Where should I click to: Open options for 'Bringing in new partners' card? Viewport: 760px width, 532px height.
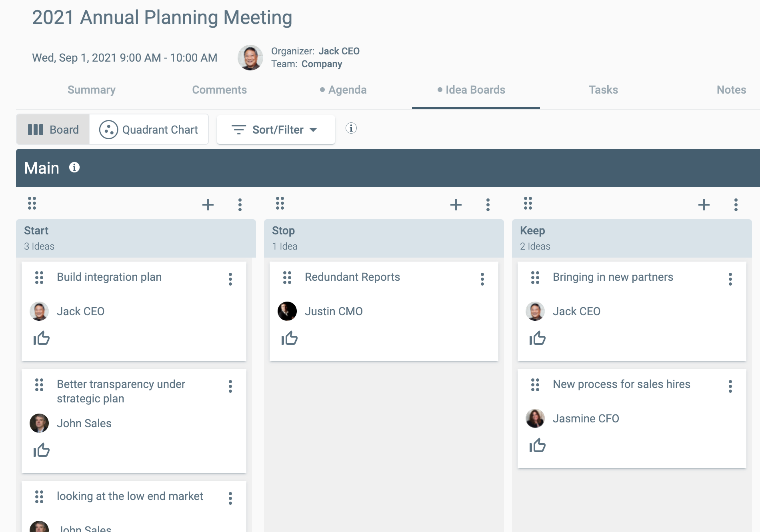pyautogui.click(x=730, y=279)
